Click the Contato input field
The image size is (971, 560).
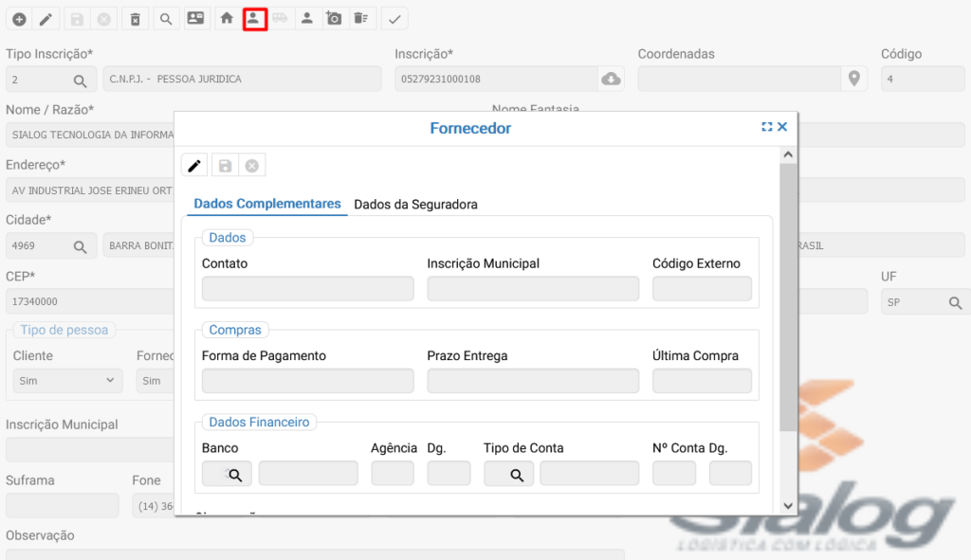(308, 289)
